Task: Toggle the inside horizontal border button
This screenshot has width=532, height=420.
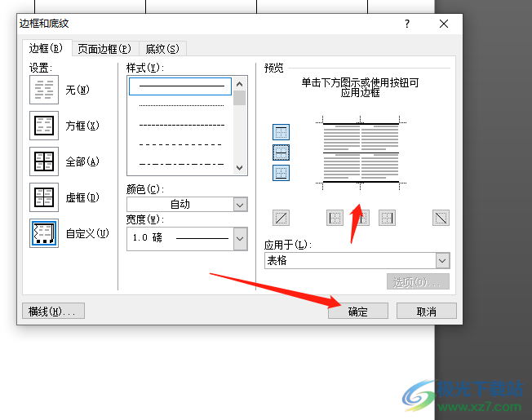Action: 281,153
